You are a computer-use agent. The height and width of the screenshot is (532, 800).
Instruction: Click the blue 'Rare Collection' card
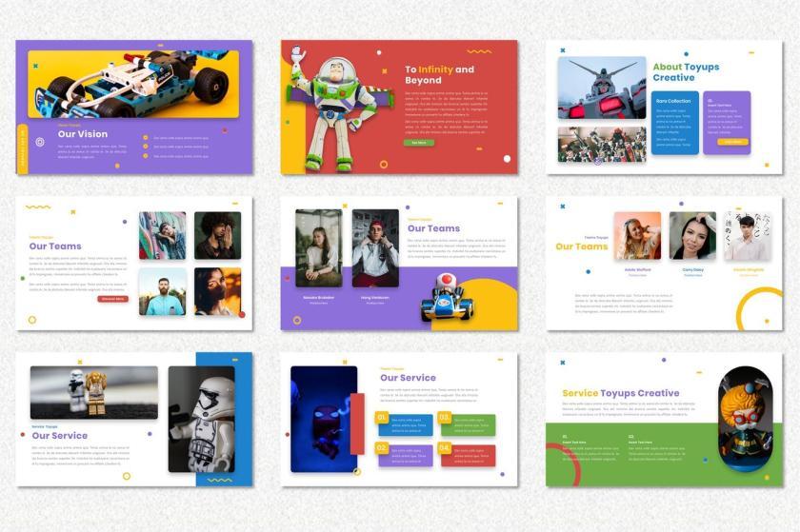(674, 123)
